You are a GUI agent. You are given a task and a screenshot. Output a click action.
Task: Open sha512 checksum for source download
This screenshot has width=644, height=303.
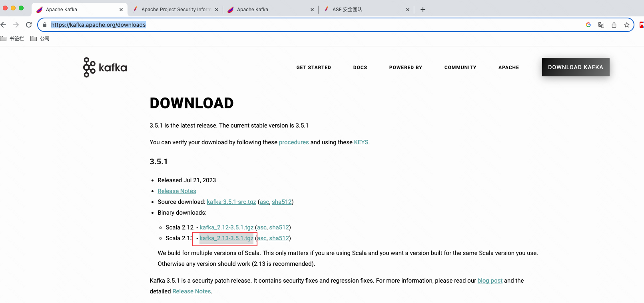tap(282, 202)
